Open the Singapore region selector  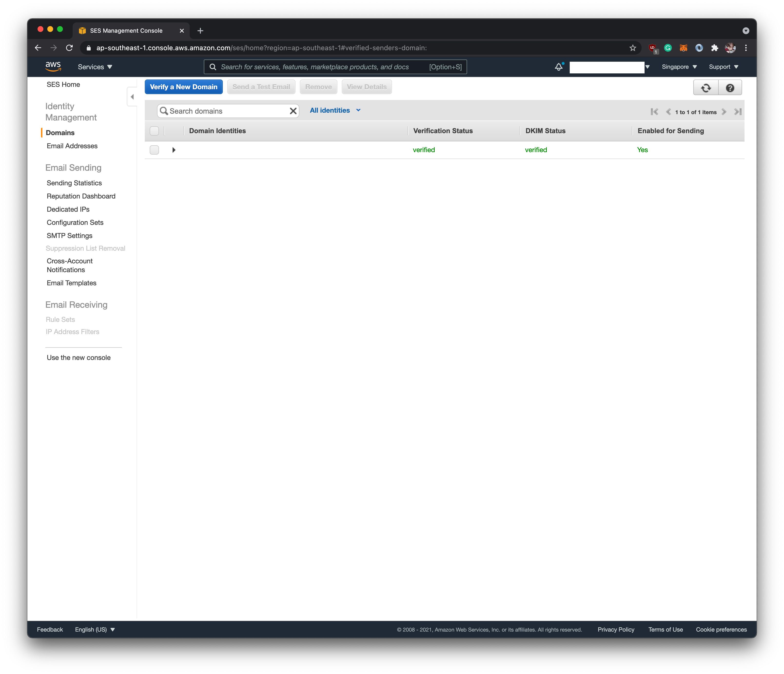coord(679,67)
